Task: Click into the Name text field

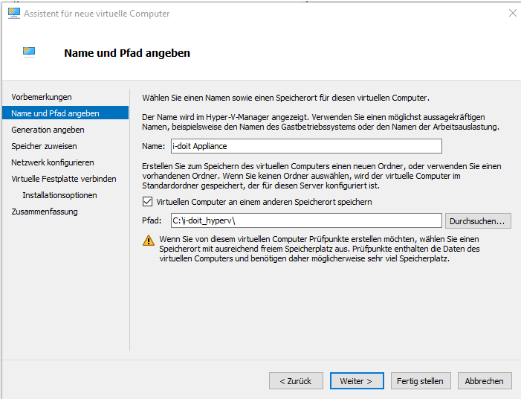Action: pyautogui.click(x=306, y=146)
